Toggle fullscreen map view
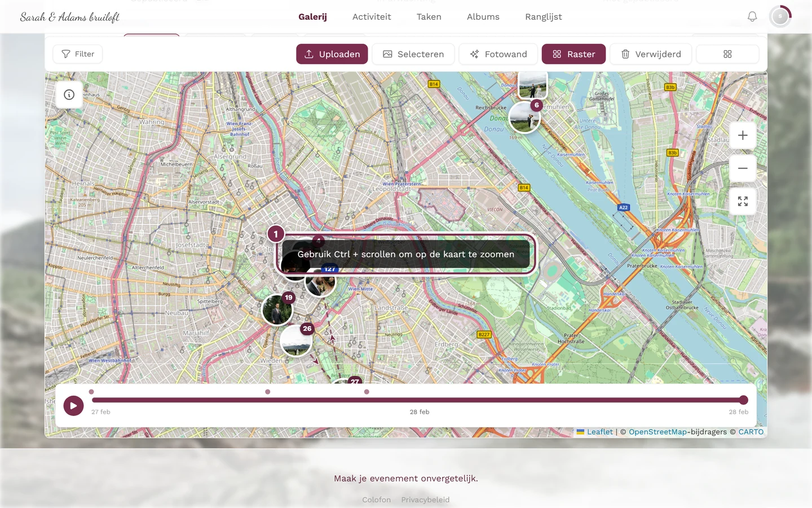The width and height of the screenshot is (812, 508). coord(743,202)
